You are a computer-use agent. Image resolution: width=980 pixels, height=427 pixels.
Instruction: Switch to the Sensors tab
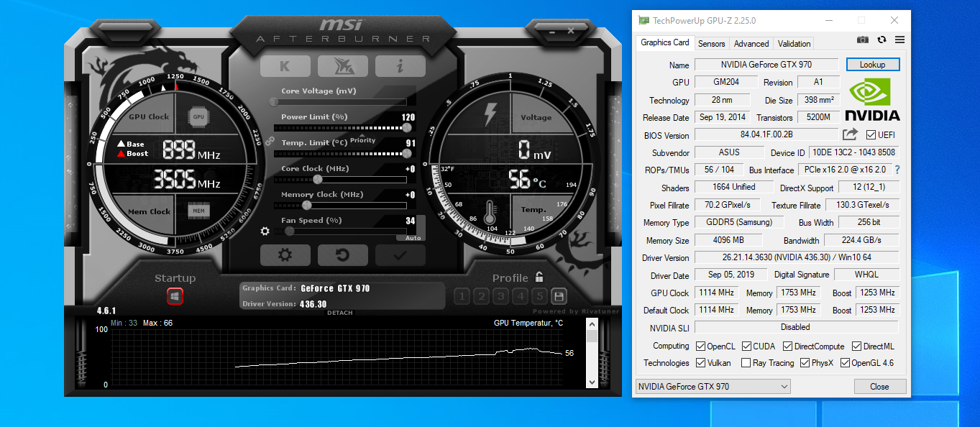point(712,44)
